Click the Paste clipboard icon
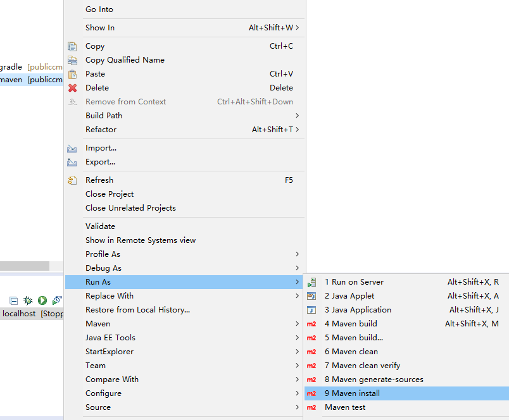Image resolution: width=509 pixels, height=420 pixels. (x=72, y=74)
